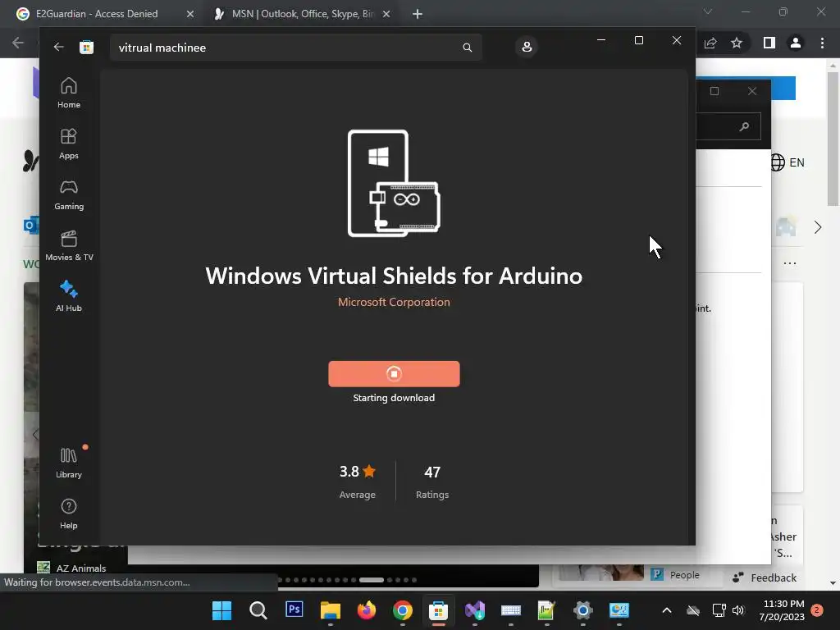Switch to E2Guardian Access Denied tab
Image resolution: width=840 pixels, height=630 pixels.
click(x=97, y=14)
